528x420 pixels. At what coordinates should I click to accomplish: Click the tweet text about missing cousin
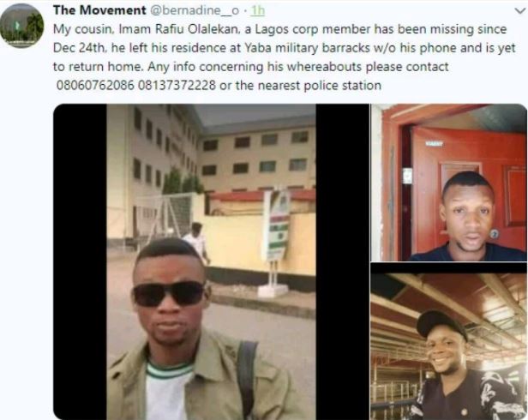point(285,57)
